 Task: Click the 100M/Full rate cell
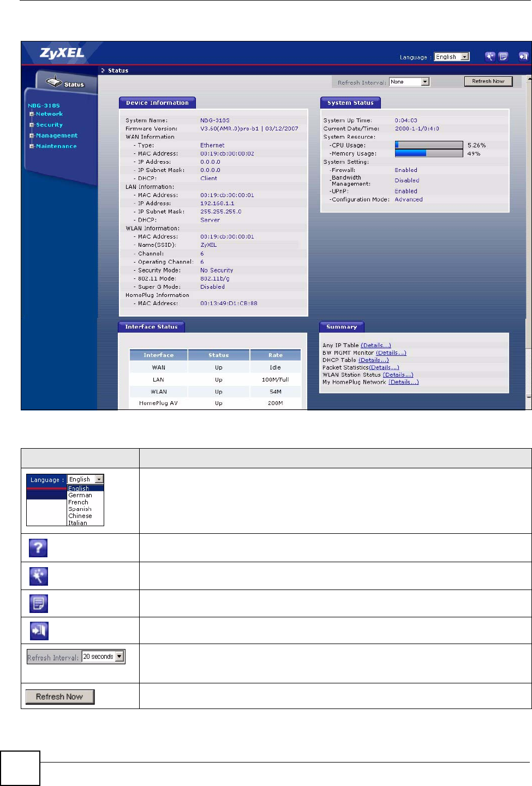click(276, 380)
